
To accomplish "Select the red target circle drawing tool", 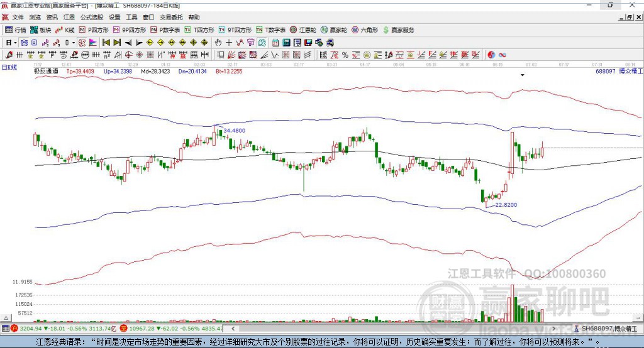I will pyautogui.click(x=128, y=55).
